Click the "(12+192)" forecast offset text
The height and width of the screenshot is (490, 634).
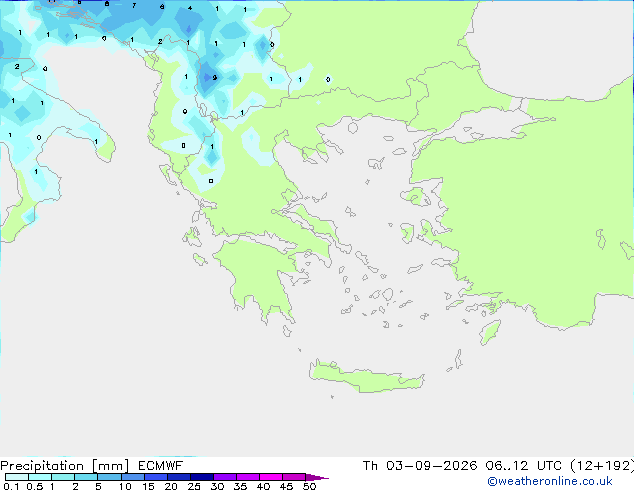point(602,466)
